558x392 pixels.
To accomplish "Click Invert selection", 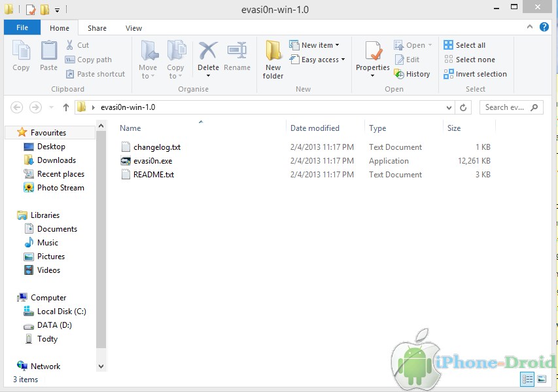I will click(x=475, y=74).
